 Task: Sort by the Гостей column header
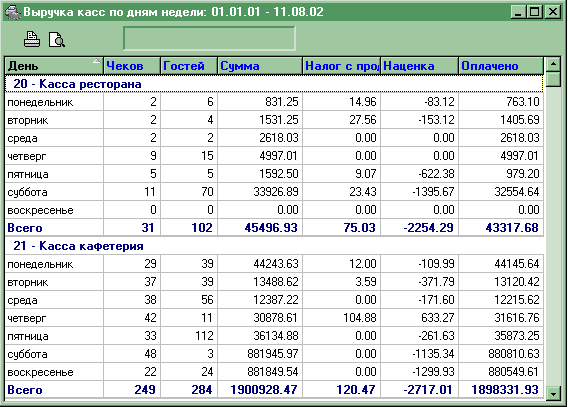[x=189, y=66]
